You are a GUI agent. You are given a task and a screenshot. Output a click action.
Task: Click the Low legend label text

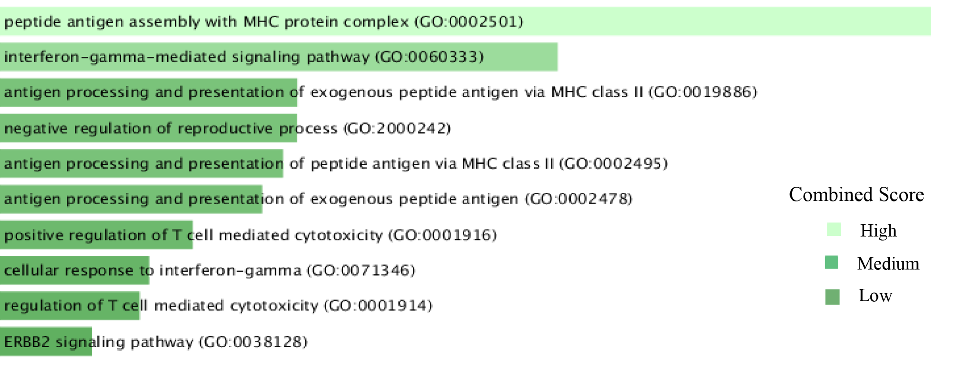point(875,295)
